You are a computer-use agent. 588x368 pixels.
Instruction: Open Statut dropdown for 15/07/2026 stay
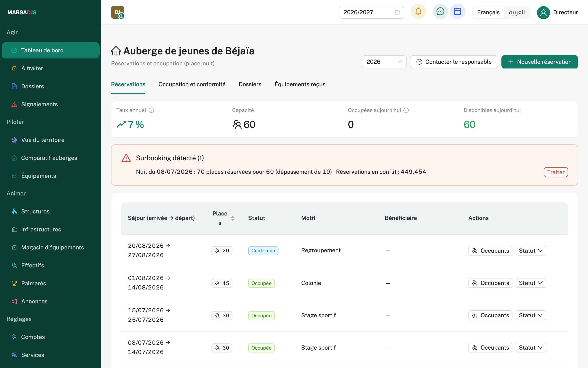click(x=531, y=315)
